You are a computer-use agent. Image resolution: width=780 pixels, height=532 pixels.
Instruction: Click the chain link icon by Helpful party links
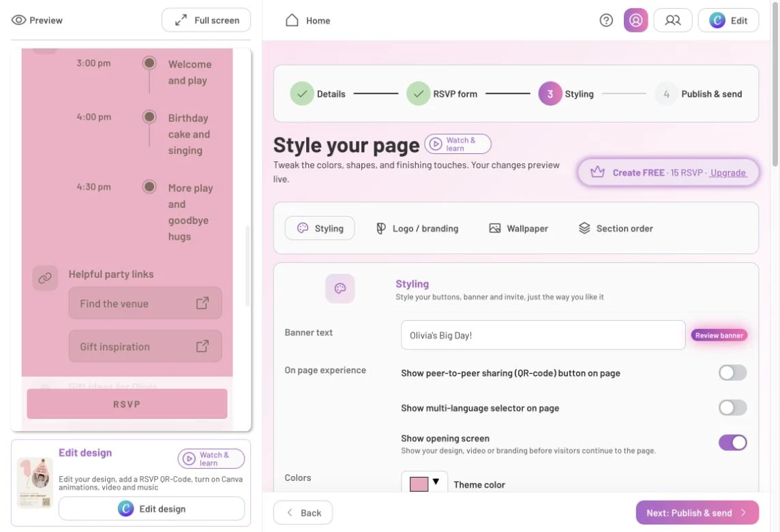tap(45, 278)
